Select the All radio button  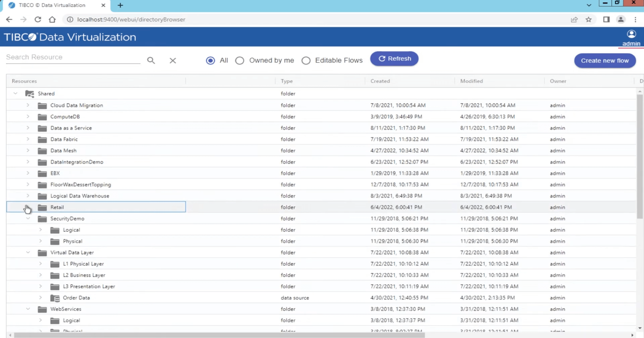[210, 61]
